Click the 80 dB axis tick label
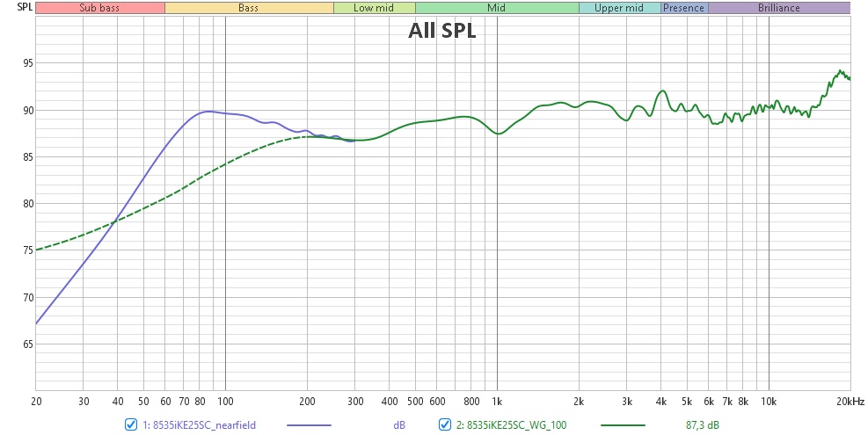 (x=27, y=204)
